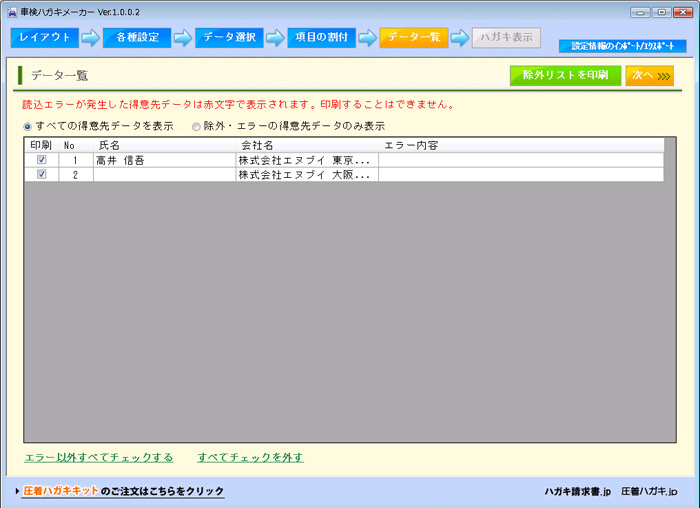Select the データ一覧 step tab
Screen dimensions: 700x508
point(414,37)
